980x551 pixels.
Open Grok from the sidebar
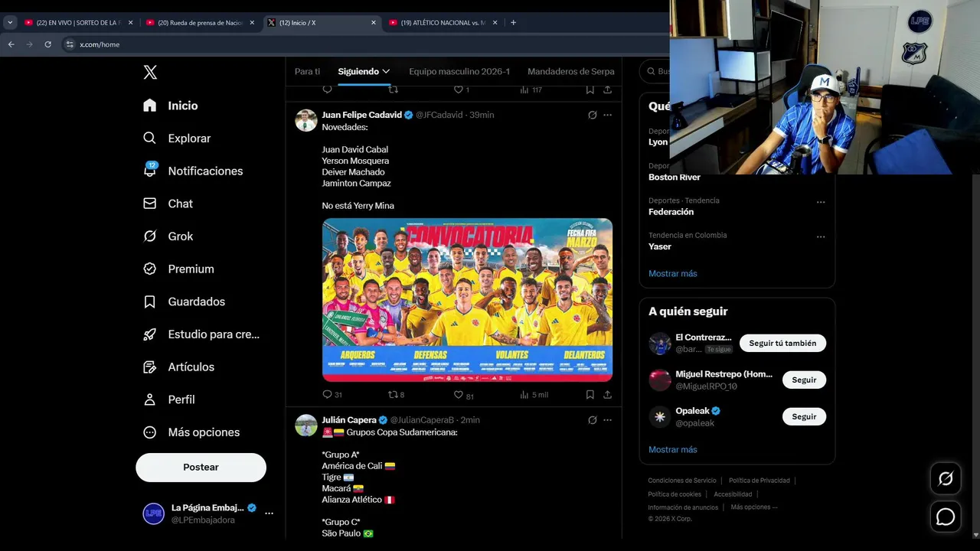tap(168, 236)
